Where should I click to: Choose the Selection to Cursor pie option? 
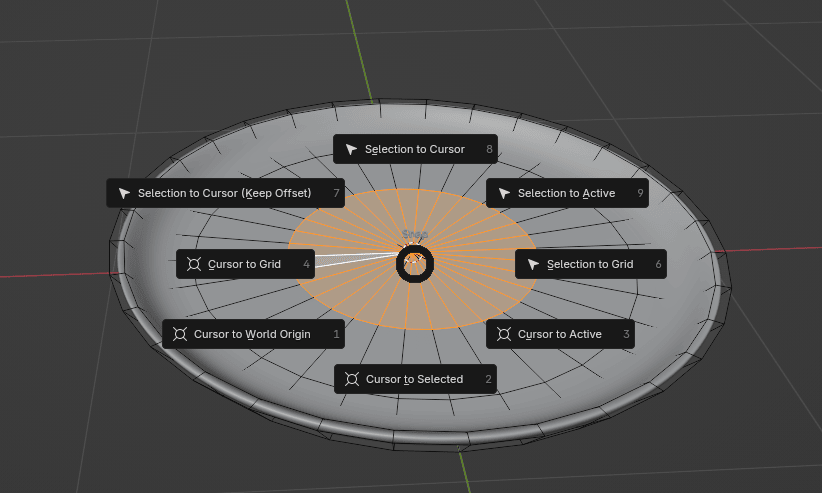coord(415,149)
